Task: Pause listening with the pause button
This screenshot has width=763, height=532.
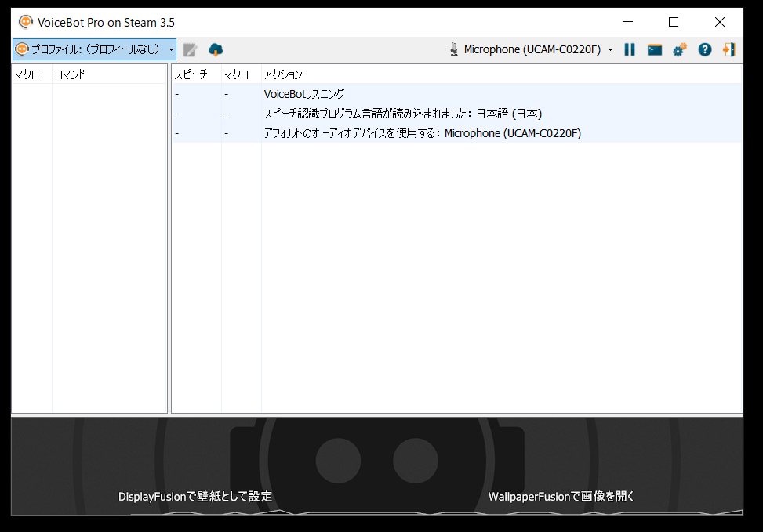Action: [x=630, y=49]
